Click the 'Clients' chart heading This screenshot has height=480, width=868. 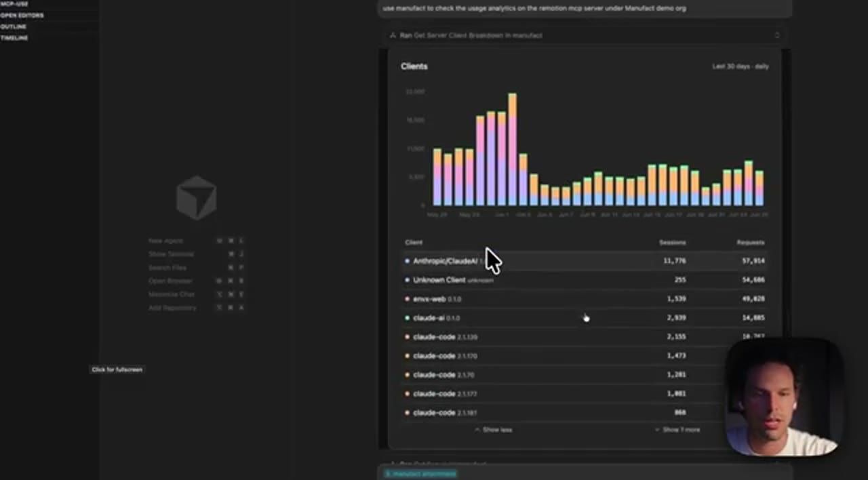(414, 66)
